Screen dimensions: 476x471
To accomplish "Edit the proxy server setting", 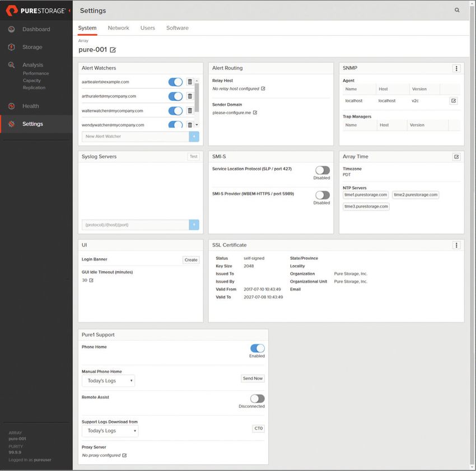I will pyautogui.click(x=124, y=455).
